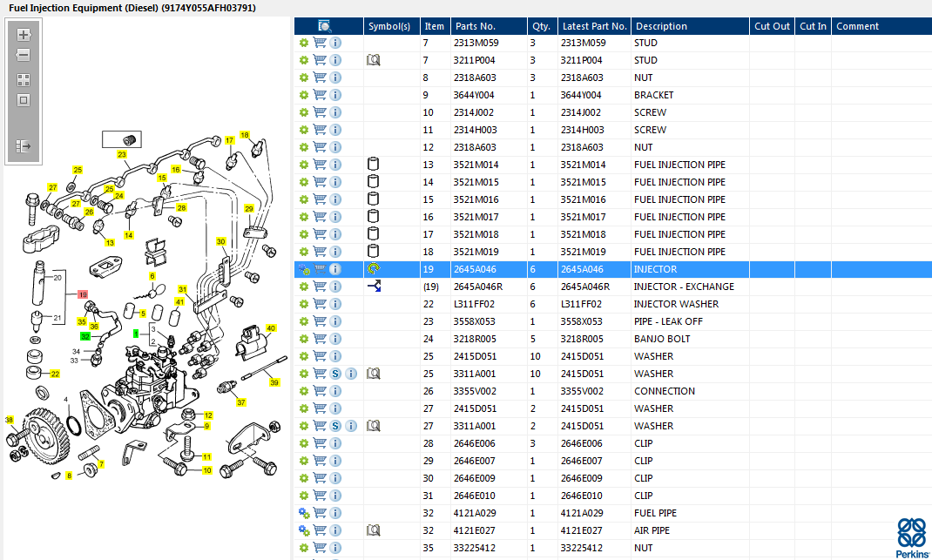The image size is (932, 560).
Task: Select BRACKET description text
Action: coord(654,95)
